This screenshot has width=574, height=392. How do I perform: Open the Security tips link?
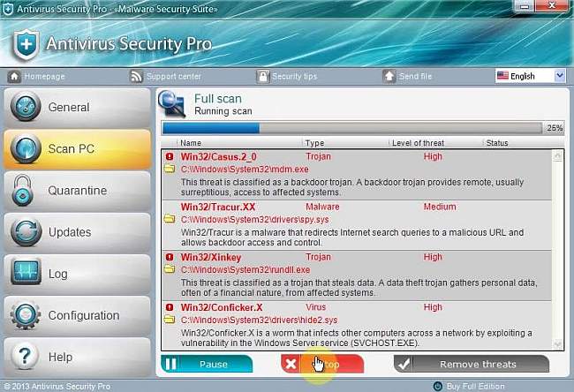(294, 77)
